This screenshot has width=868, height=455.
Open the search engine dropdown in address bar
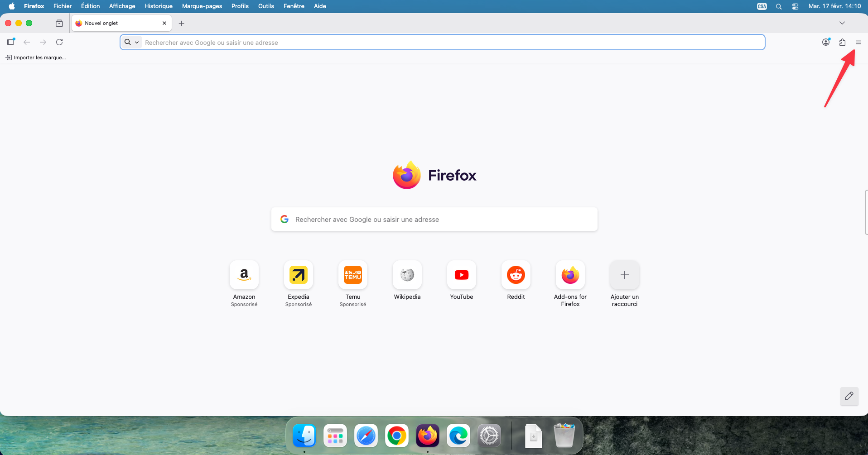point(132,42)
